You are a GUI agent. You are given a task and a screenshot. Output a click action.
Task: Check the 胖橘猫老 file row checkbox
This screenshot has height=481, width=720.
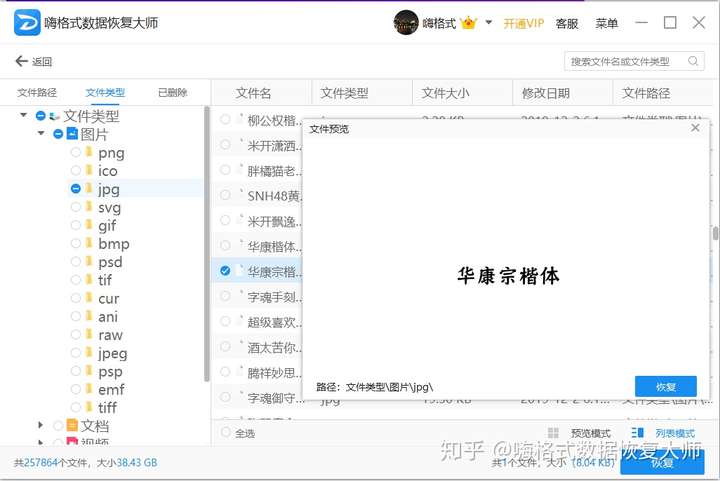pos(225,170)
